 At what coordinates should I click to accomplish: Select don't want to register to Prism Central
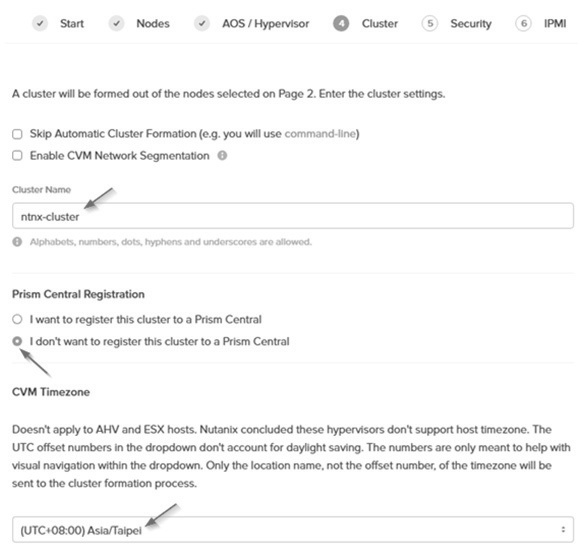coord(17,341)
